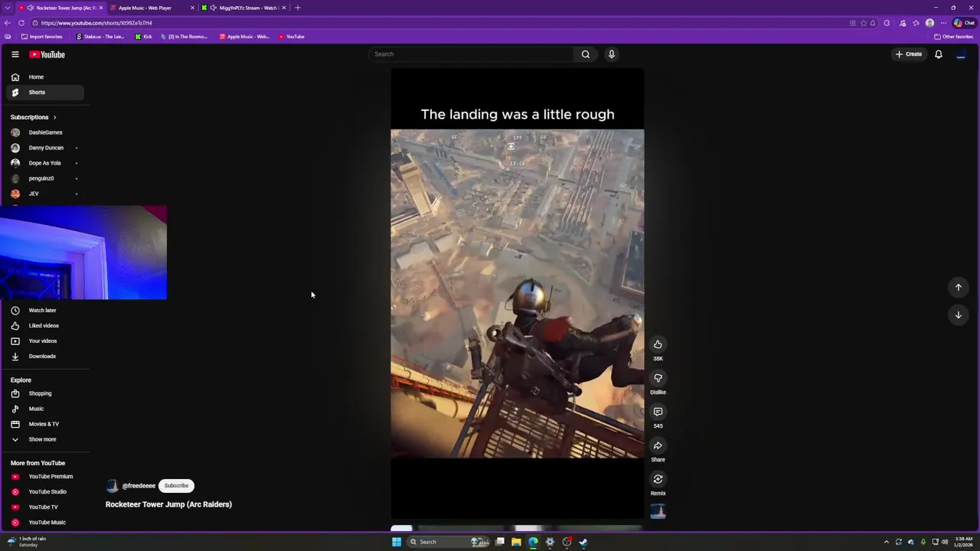Open the YouTube guide hamburger menu
Viewport: 980px width, 551px height.
coord(15,54)
